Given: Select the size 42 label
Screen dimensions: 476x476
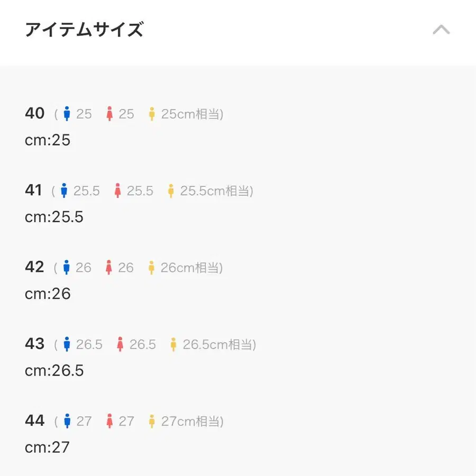Looking at the screenshot, I should pos(35,267).
